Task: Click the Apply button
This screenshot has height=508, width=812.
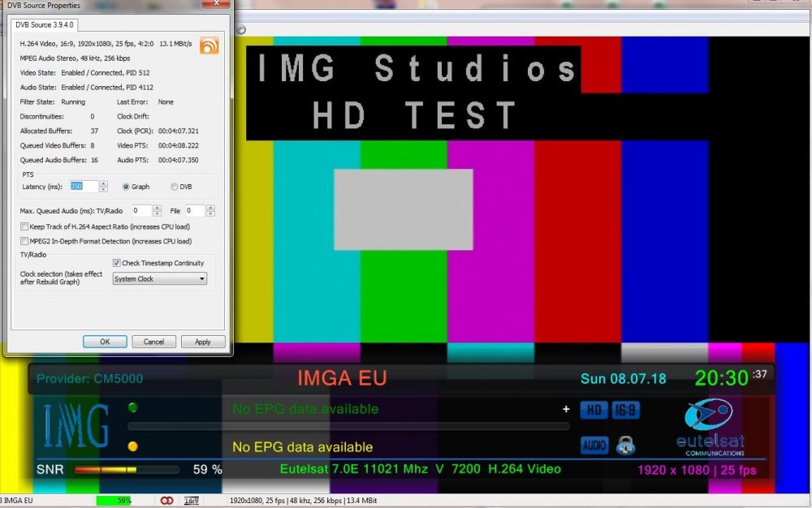Action: tap(203, 342)
